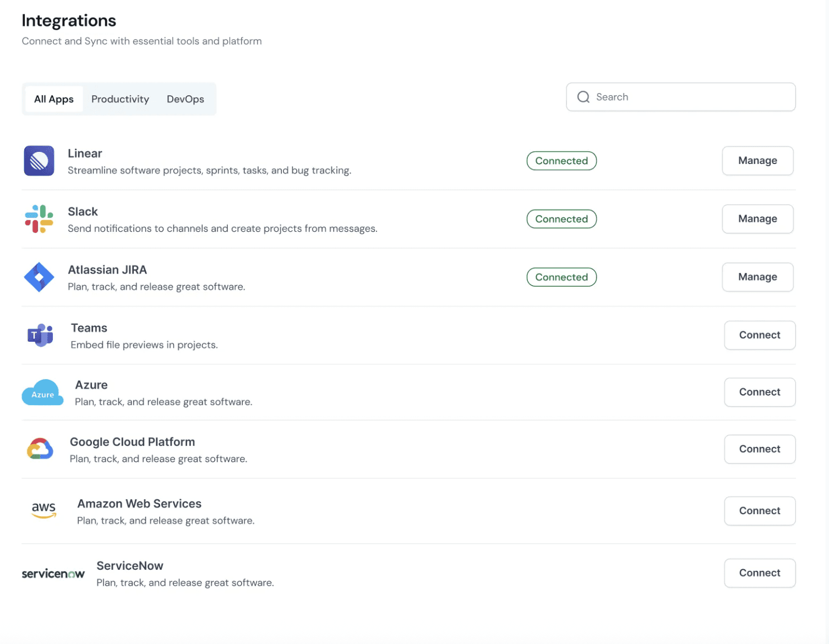Click the Slack logo icon
Viewport: 829px width, 644px height.
pyautogui.click(x=39, y=219)
